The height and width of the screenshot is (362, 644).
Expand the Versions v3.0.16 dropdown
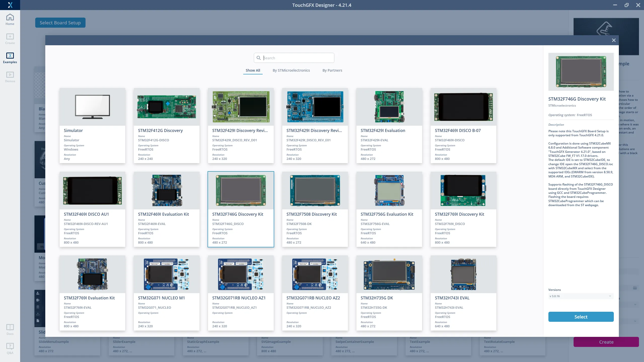coord(581,296)
